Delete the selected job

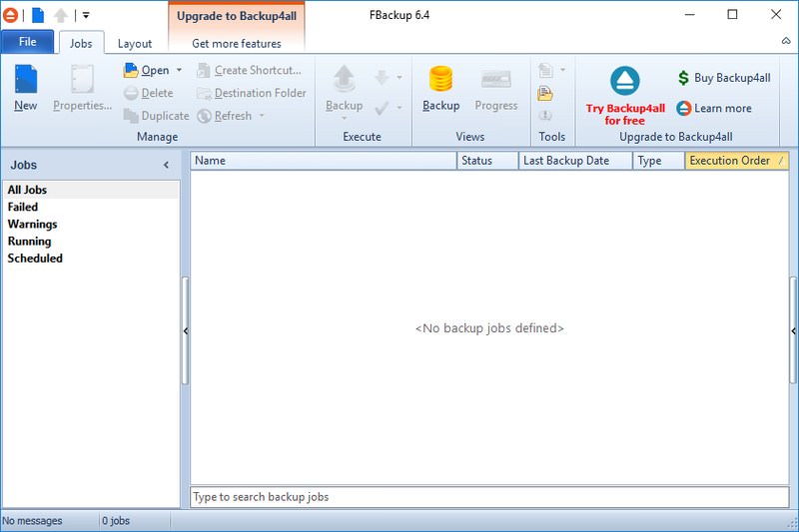[x=149, y=93]
